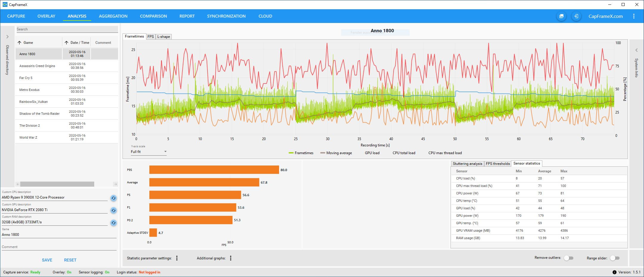Open the screenshot gallery icon in header
Screen dimensions: 644x277
[561, 16]
